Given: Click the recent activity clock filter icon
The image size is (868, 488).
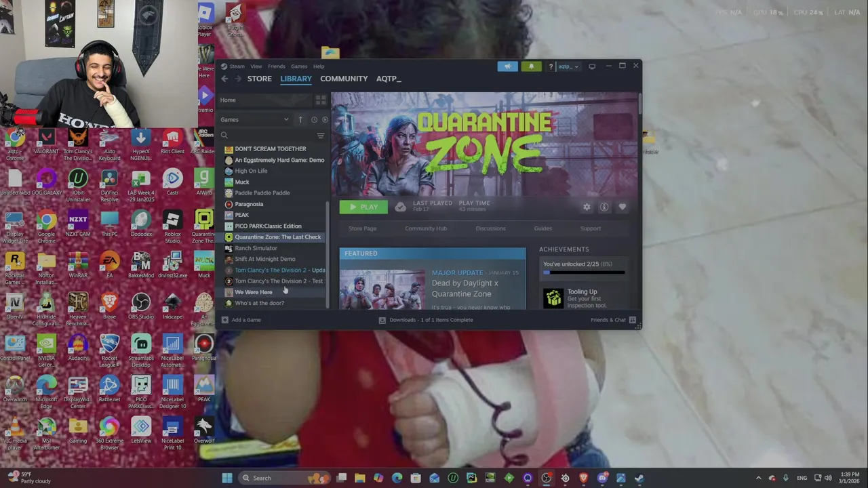Looking at the screenshot, I should (314, 120).
